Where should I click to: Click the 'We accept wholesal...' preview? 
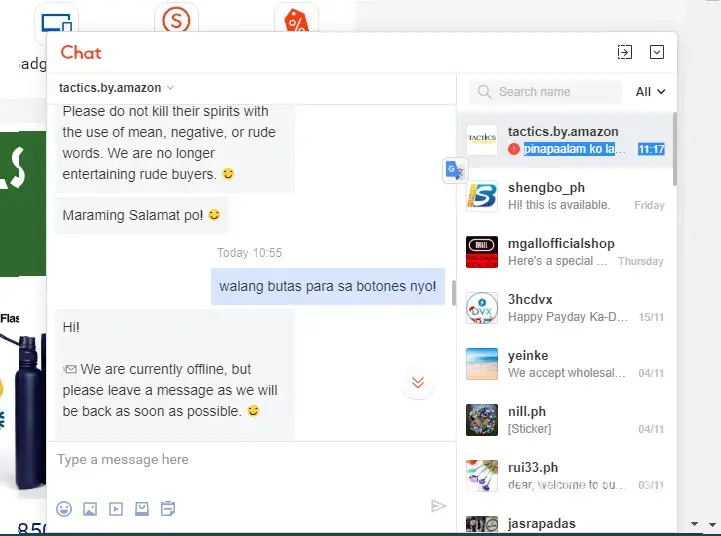[x=566, y=373]
